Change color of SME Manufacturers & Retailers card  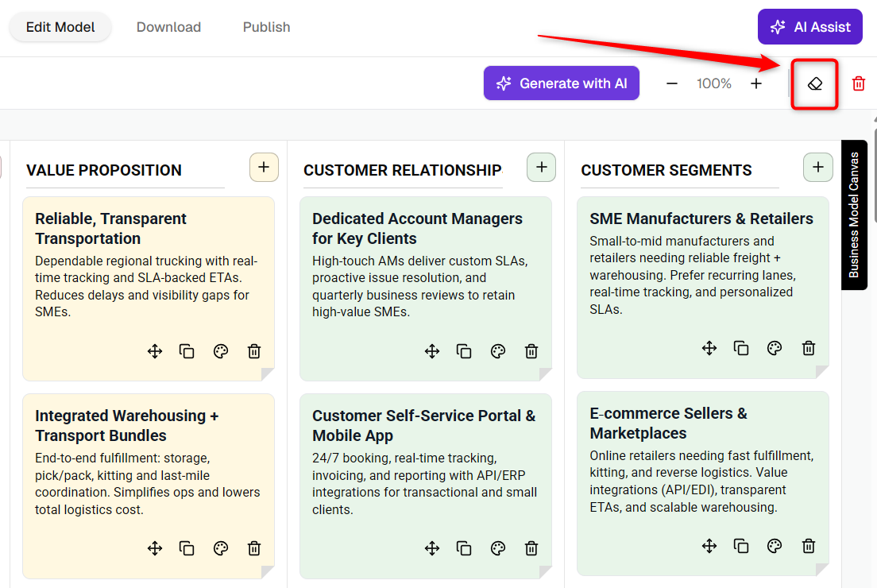click(775, 348)
